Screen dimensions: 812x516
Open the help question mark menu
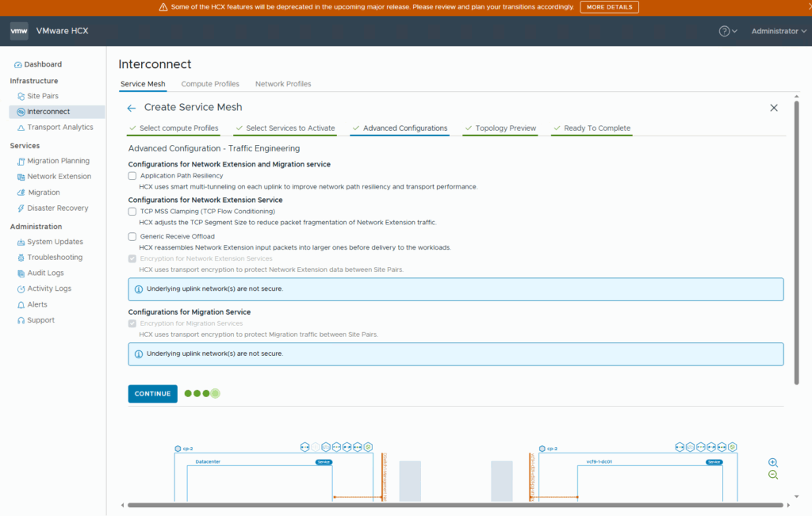(724, 31)
